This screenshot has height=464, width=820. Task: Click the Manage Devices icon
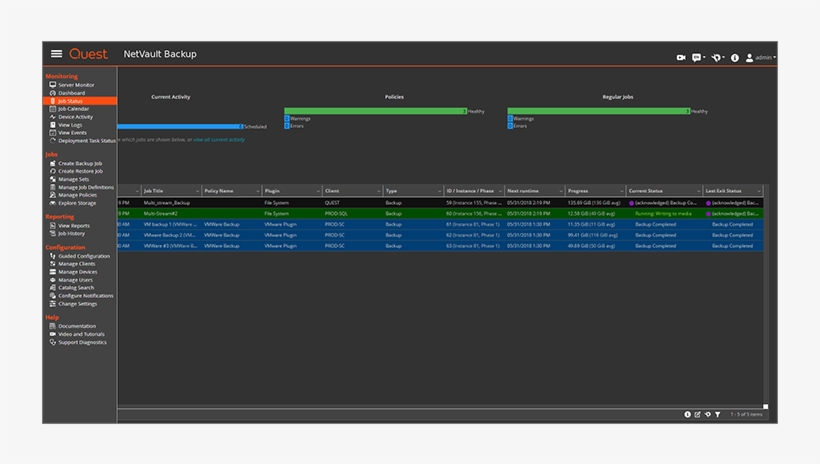pos(52,272)
